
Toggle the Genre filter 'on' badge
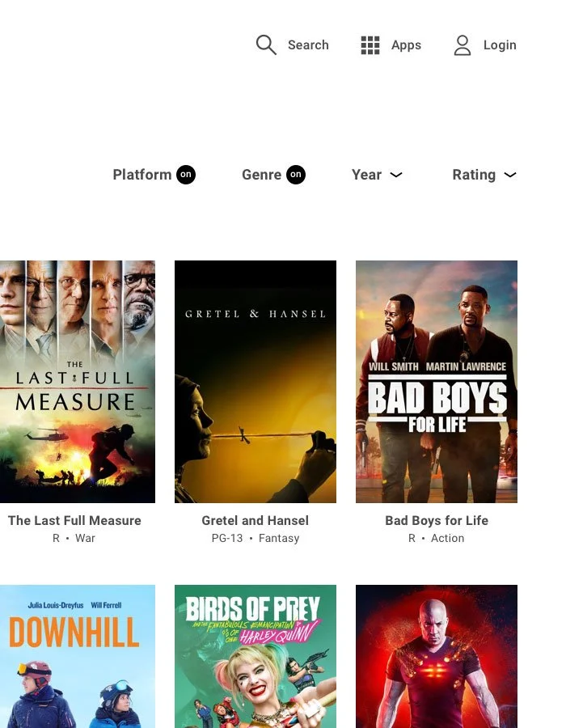pyautogui.click(x=295, y=175)
